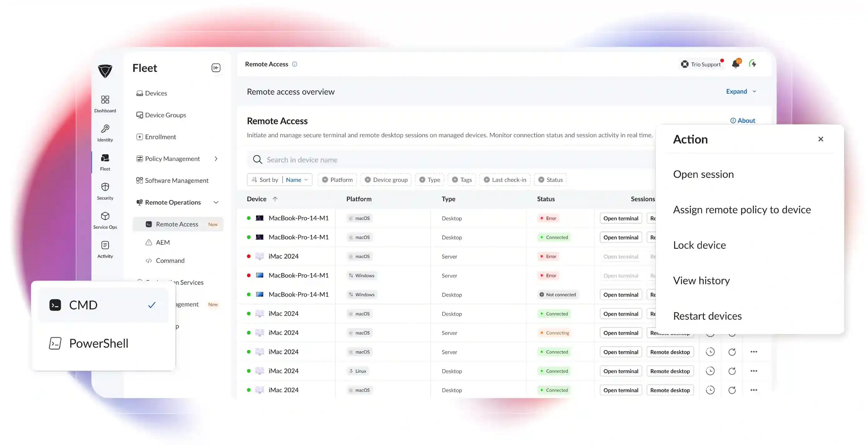Add a Platform filter
868x445 pixels.
(337, 180)
